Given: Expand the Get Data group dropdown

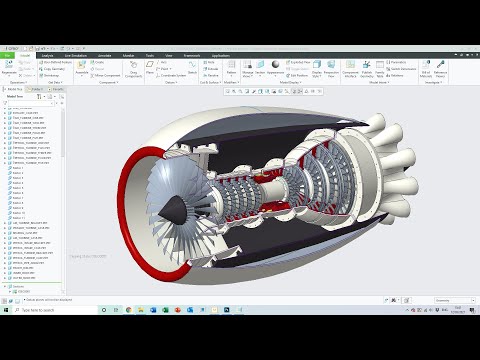Looking at the screenshot, I should 56,82.
